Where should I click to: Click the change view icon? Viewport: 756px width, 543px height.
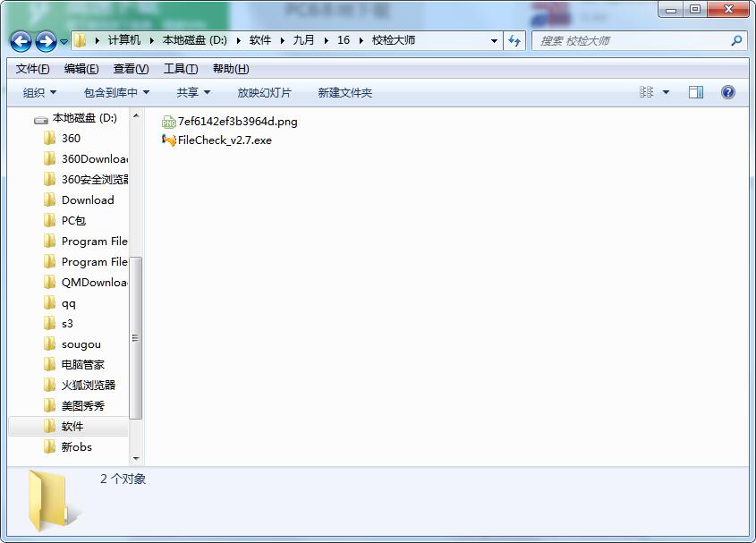(x=646, y=91)
